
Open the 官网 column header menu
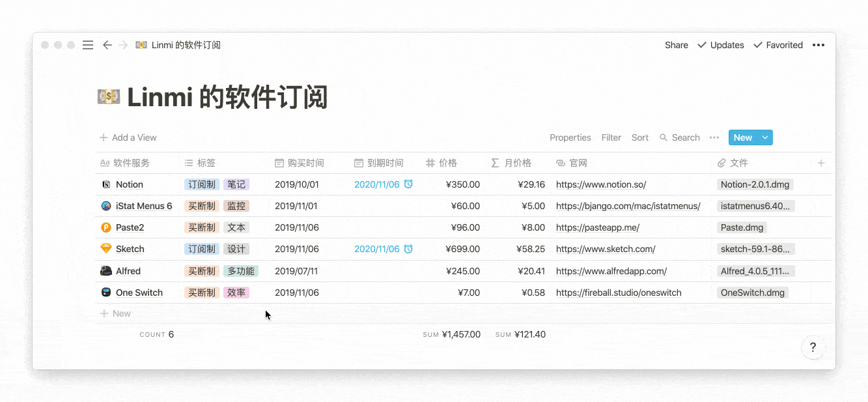[x=632, y=163]
